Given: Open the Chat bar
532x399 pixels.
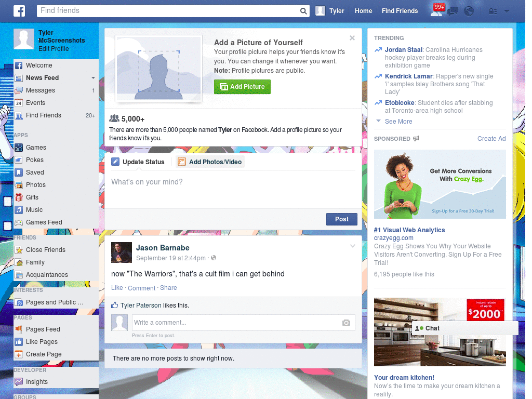Looking at the screenshot, I should point(465,328).
